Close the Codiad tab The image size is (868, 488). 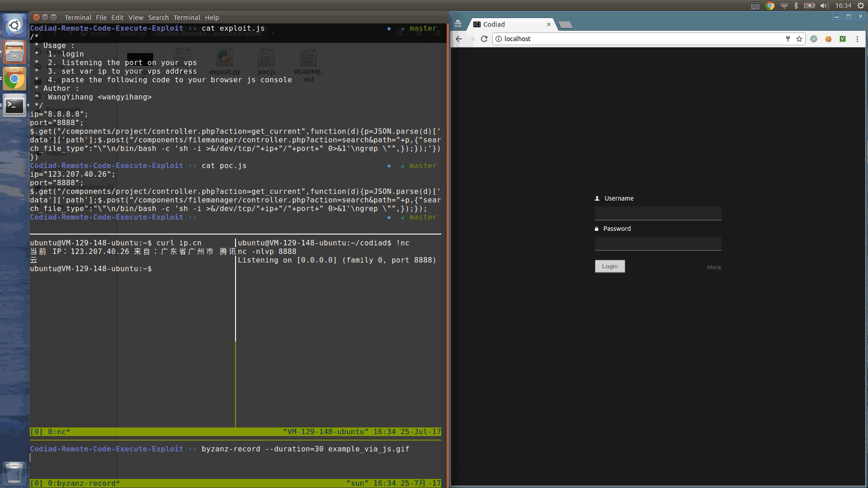coord(549,24)
